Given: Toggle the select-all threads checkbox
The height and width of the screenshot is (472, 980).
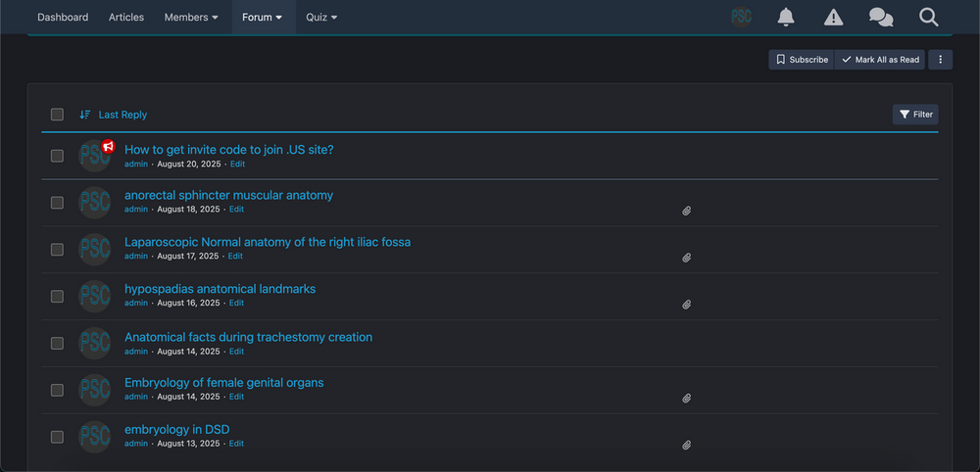Looking at the screenshot, I should [x=57, y=115].
